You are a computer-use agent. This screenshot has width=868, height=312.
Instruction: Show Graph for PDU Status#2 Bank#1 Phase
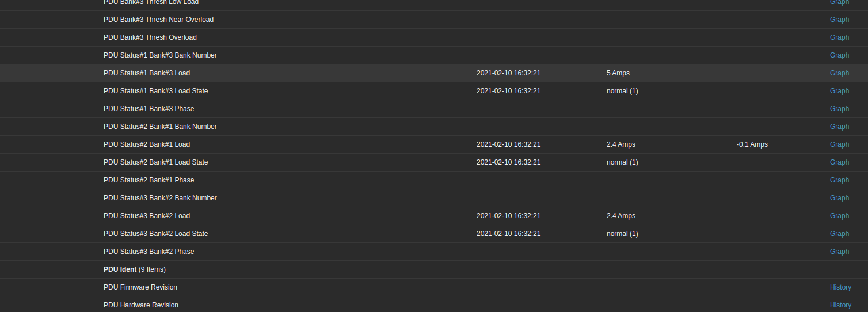coord(839,180)
